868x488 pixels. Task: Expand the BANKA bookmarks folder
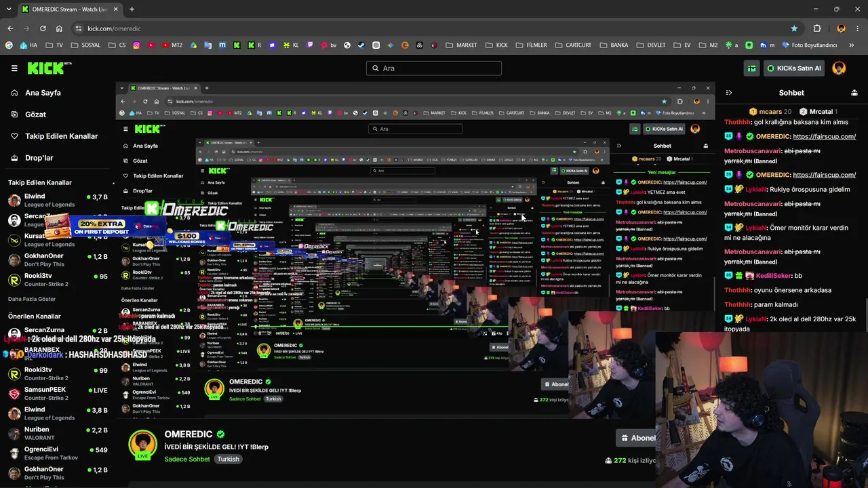point(614,45)
